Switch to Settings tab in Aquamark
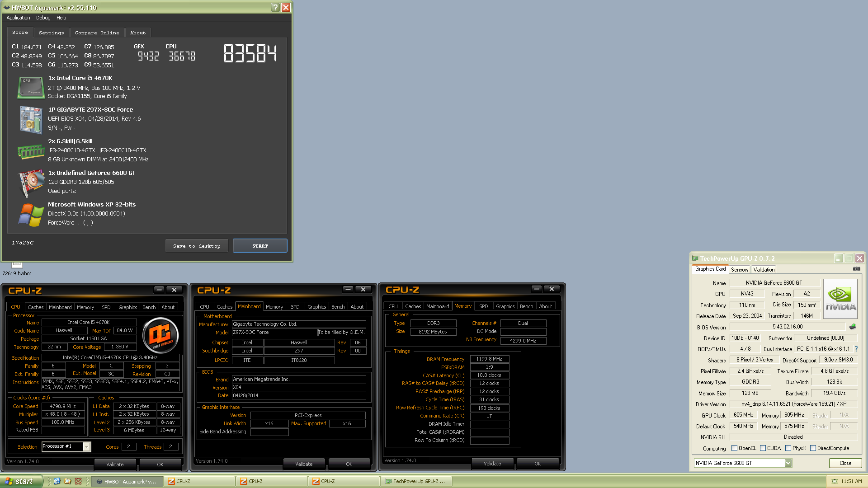The width and height of the screenshot is (868, 488). (52, 33)
